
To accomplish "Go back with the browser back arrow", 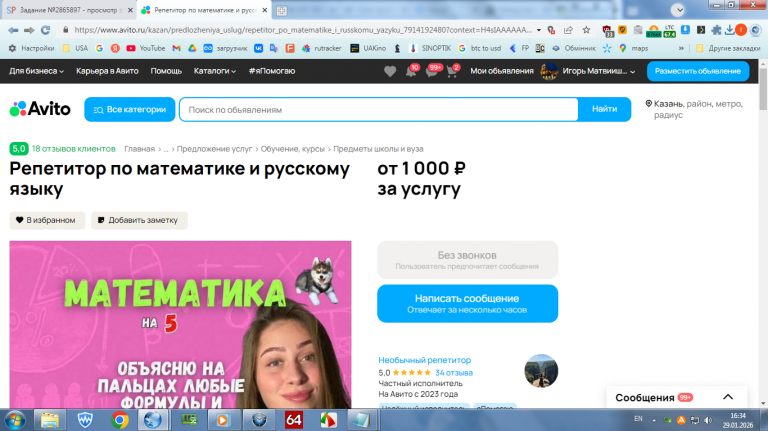I will [13, 30].
